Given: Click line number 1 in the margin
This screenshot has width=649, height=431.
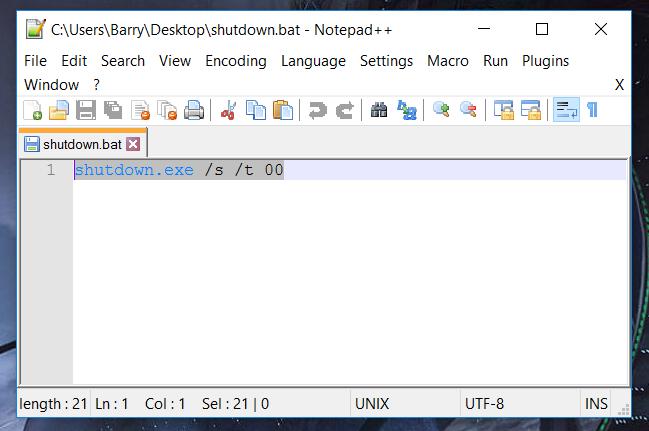Looking at the screenshot, I should (x=51, y=170).
